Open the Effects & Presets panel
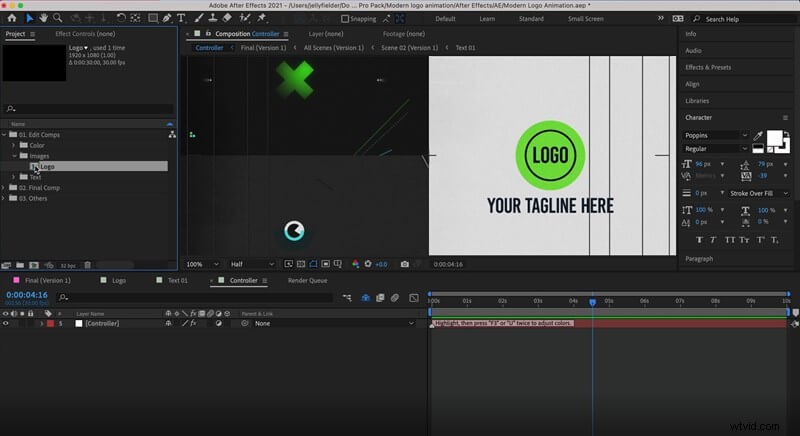Screen dimensions: 800x436 (x=708, y=67)
